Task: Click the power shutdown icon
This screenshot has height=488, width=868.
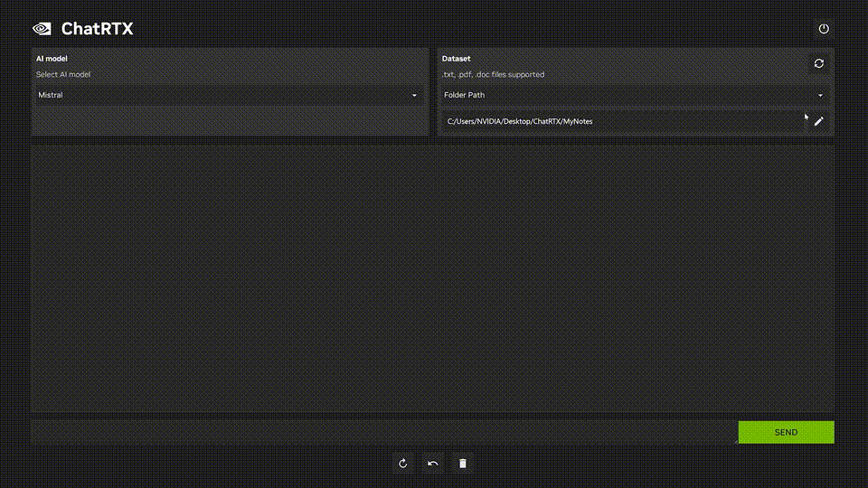Action: tap(823, 29)
